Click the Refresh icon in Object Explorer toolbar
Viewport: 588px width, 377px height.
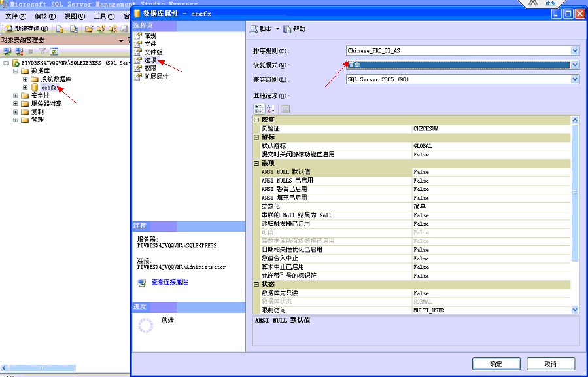[x=54, y=52]
